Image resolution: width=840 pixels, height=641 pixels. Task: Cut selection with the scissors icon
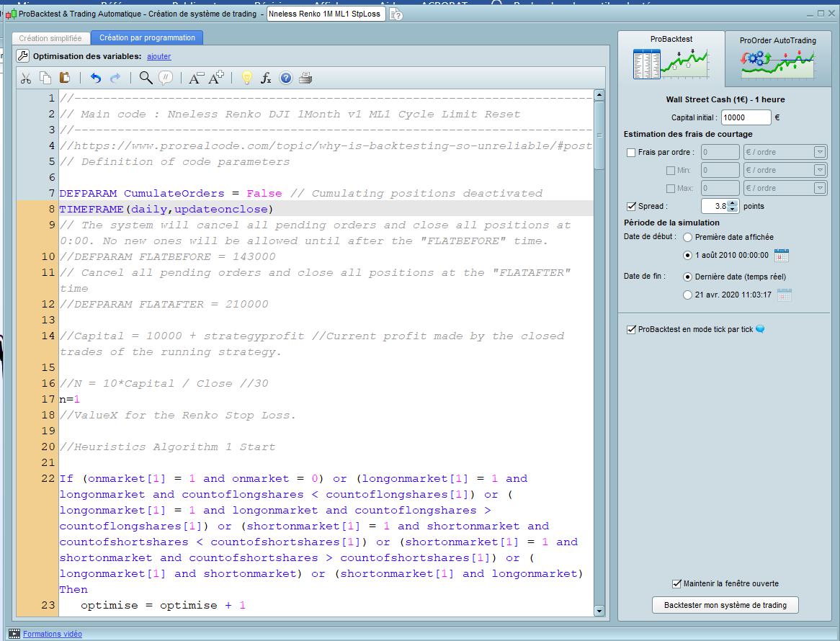coord(26,79)
